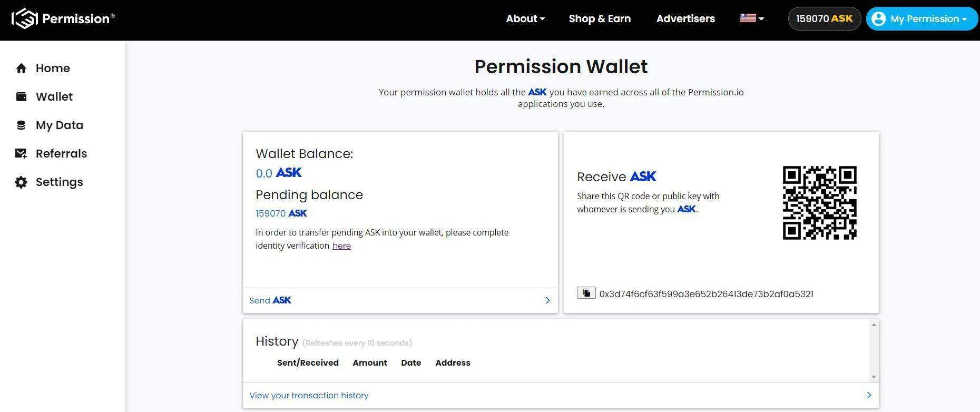Go to Advertisers page
980x412 pixels.
tap(685, 18)
